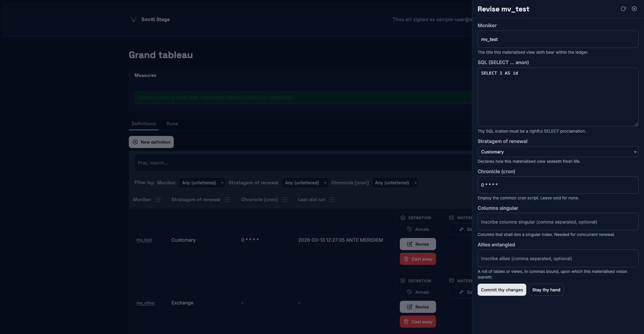Focus the Columns singular input field

tap(557, 222)
